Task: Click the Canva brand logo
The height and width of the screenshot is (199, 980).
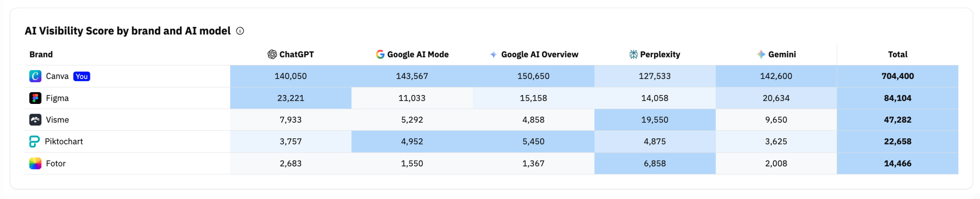Action: 35,76
